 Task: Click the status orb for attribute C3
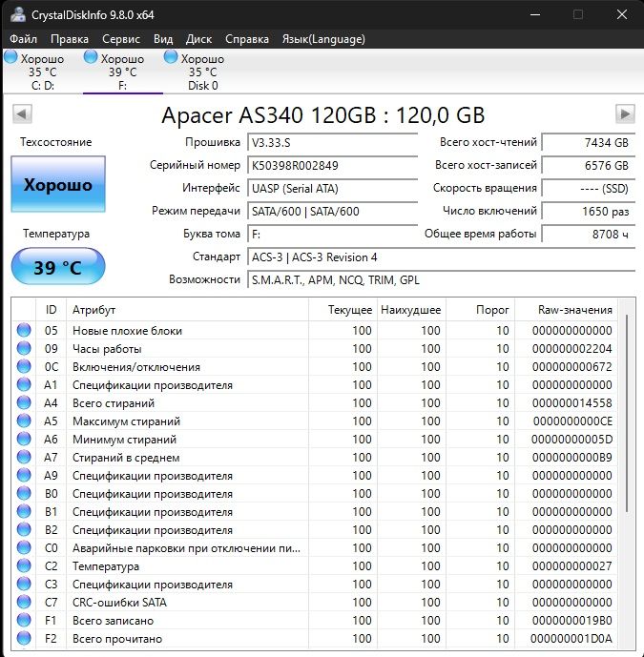click(x=24, y=584)
